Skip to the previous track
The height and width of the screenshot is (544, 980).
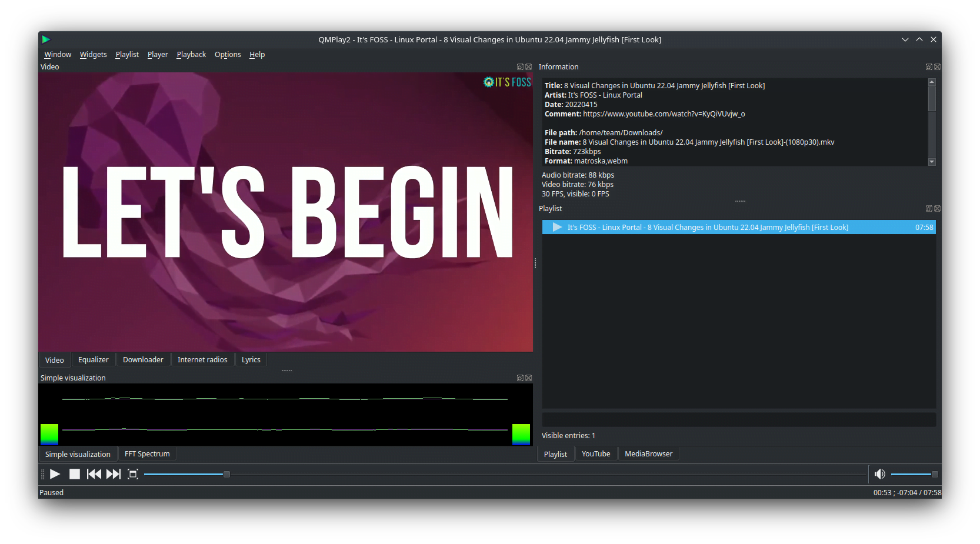point(94,474)
